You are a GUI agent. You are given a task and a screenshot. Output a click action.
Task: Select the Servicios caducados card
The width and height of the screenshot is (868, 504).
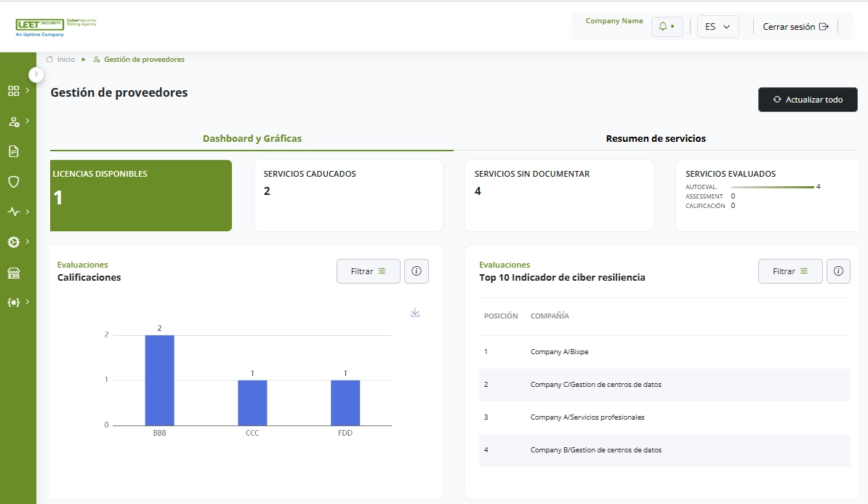click(x=348, y=196)
